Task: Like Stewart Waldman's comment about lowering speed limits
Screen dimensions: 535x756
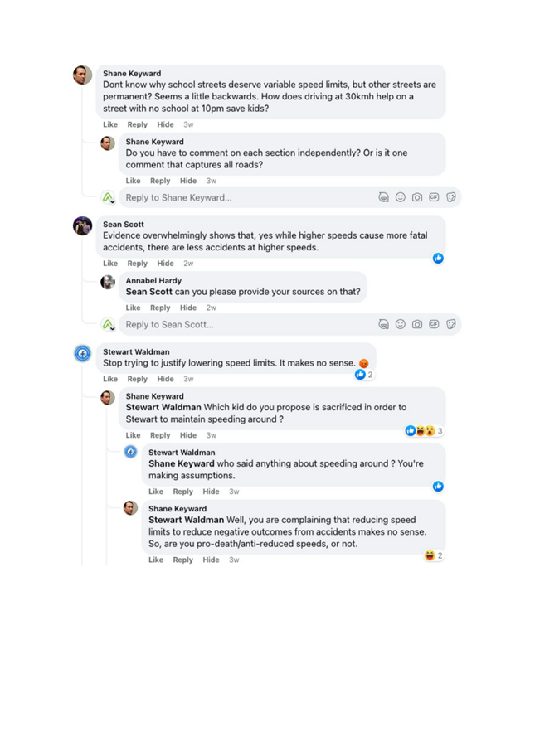Action: click(x=110, y=379)
